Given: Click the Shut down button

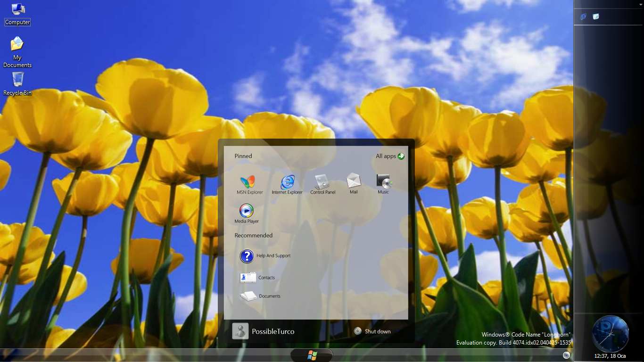Looking at the screenshot, I should pos(372,331).
